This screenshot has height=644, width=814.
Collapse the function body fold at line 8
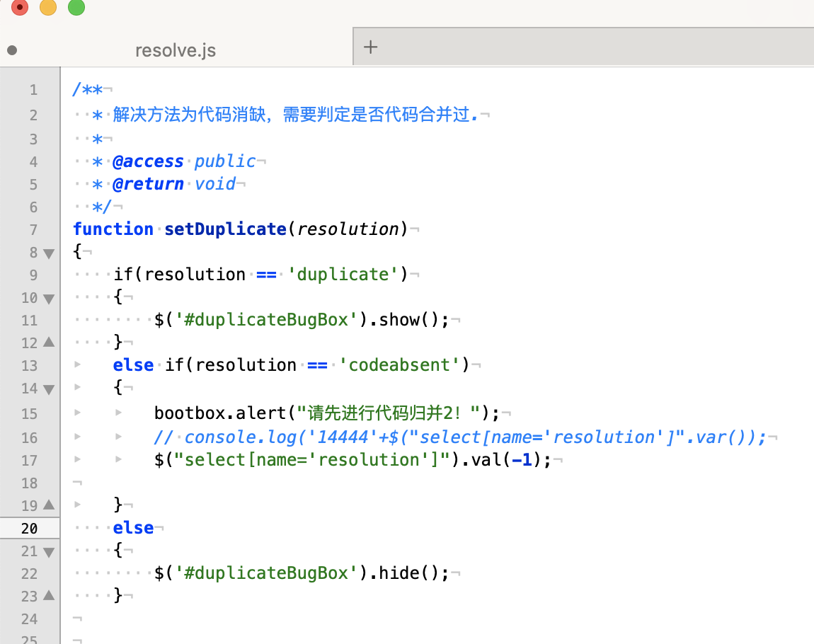[x=49, y=253]
